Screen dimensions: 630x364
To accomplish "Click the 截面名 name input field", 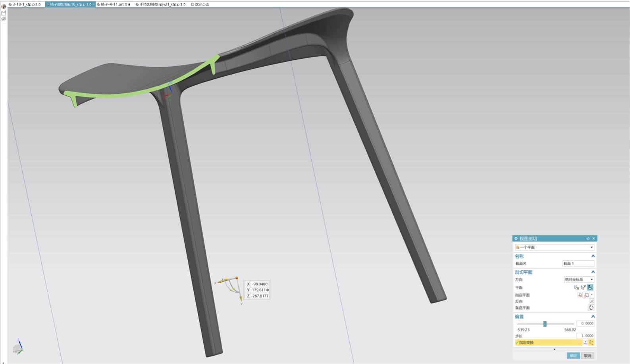I will click(578, 264).
